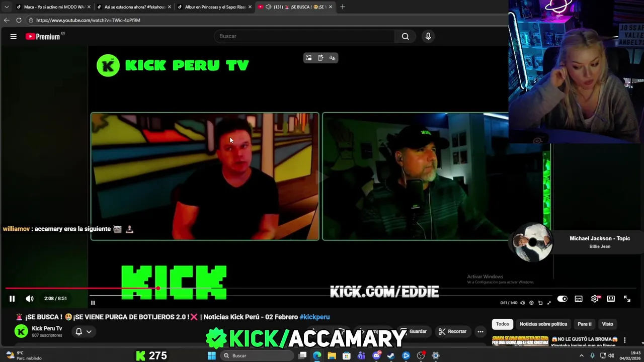Pause the embedded inner video
The width and height of the screenshot is (644, 362).
(93, 303)
